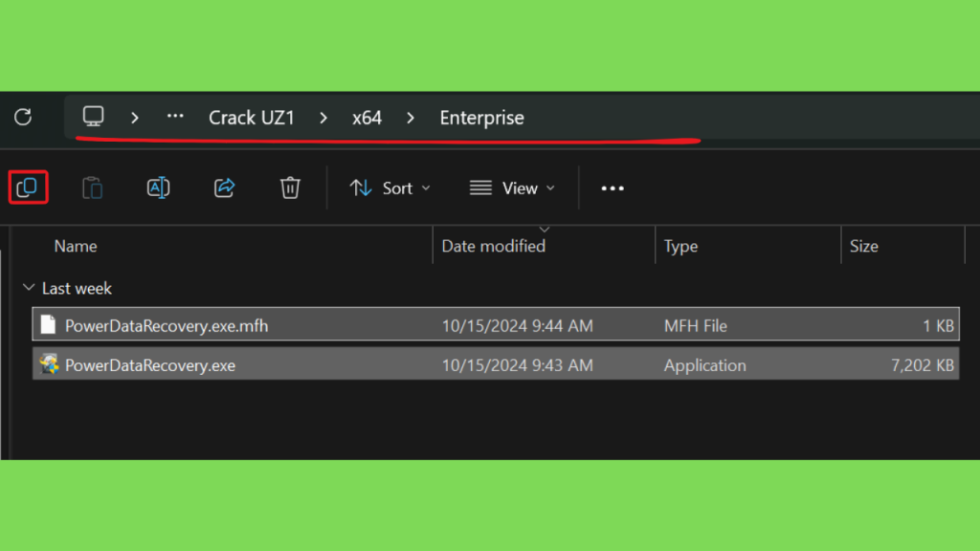Expand the chevron after x64
This screenshot has width=980, height=551.
coord(411,118)
